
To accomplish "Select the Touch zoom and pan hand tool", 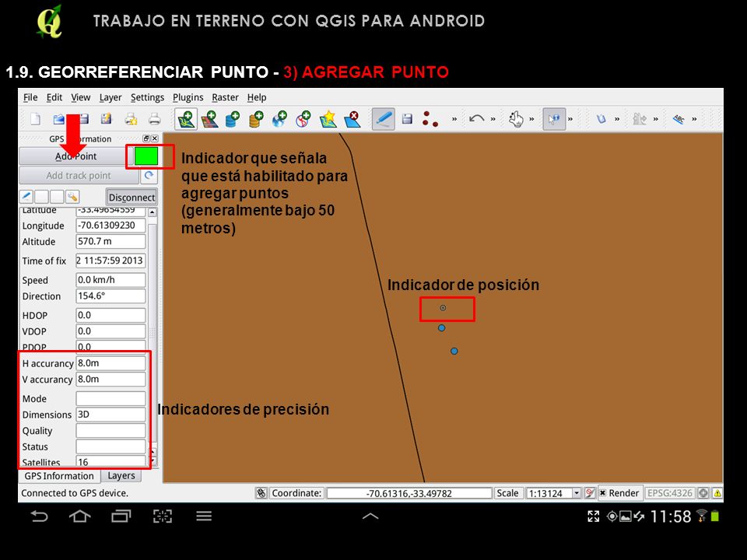I will pyautogui.click(x=515, y=118).
